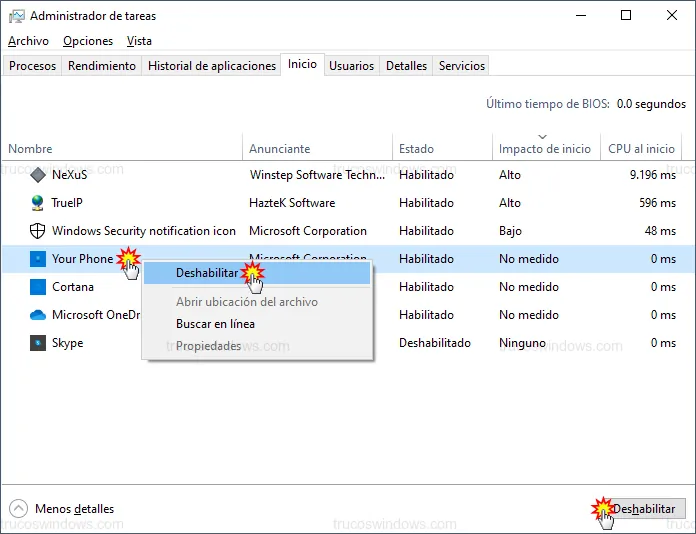Open the Archivo menu
696x534 pixels.
(x=28, y=41)
